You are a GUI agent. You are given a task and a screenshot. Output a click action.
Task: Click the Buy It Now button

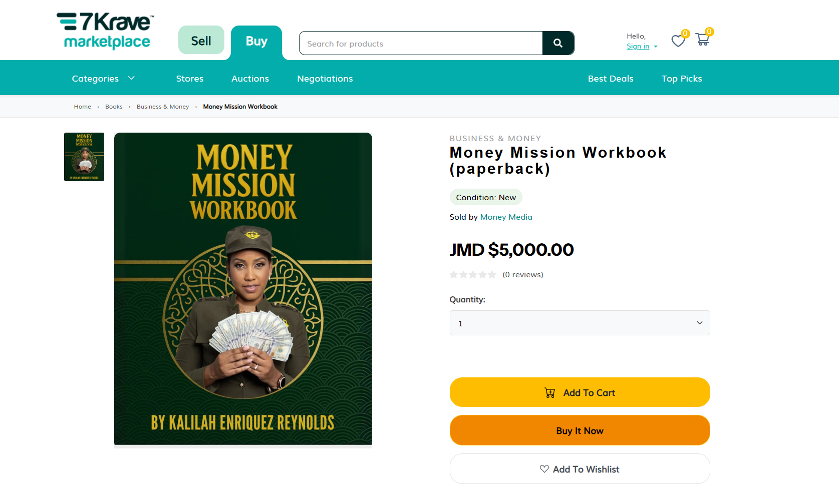coord(580,430)
